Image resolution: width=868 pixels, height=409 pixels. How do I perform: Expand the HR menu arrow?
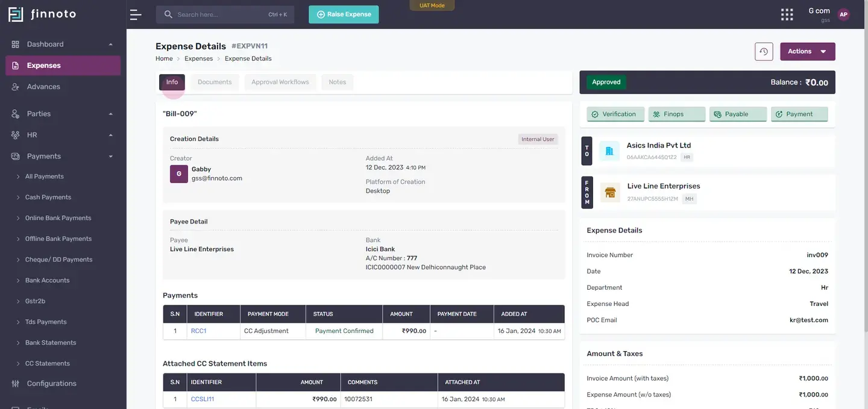tap(111, 135)
